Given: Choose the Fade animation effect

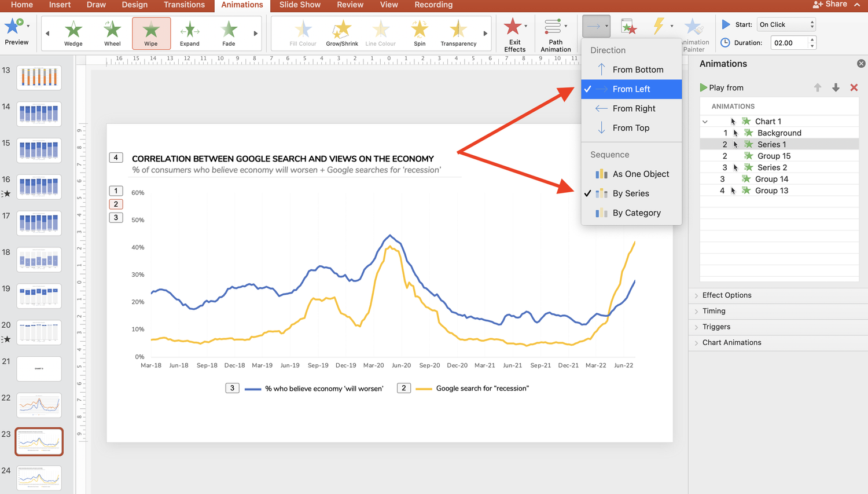Looking at the screenshot, I should point(228,32).
